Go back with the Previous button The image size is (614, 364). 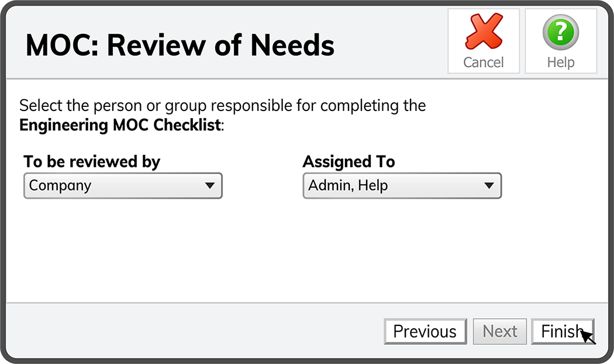[x=425, y=331]
